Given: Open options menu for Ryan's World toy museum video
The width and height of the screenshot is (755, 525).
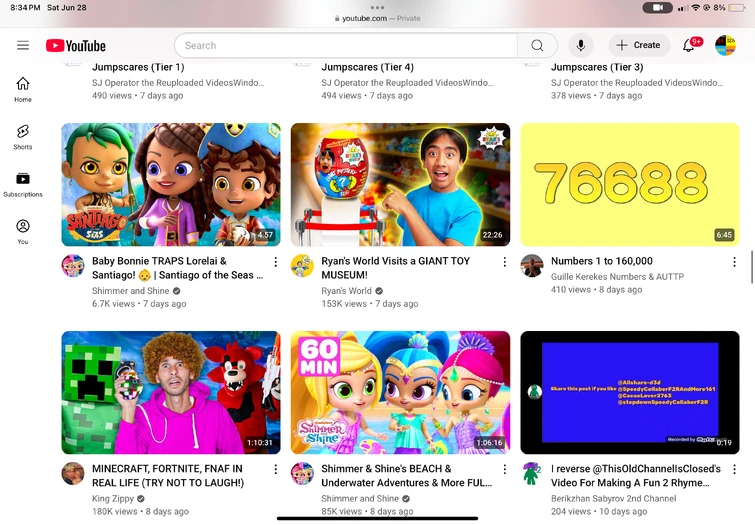Looking at the screenshot, I should point(505,262).
